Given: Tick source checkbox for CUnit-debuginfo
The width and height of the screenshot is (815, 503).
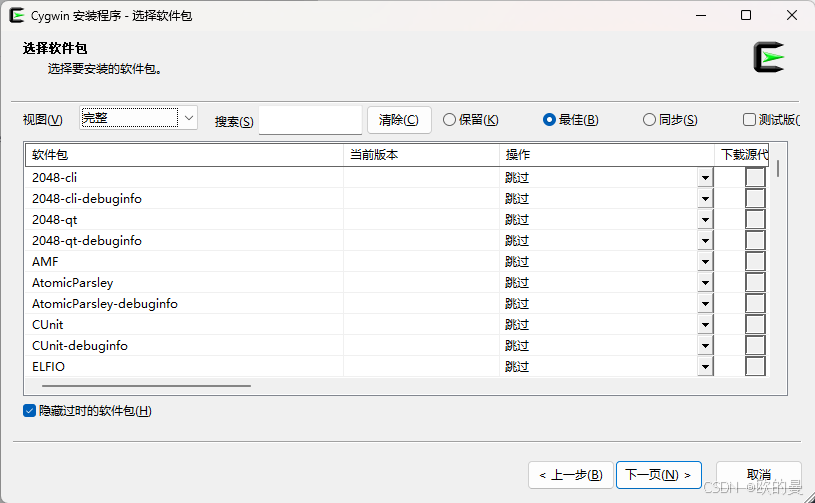Looking at the screenshot, I should [755, 346].
